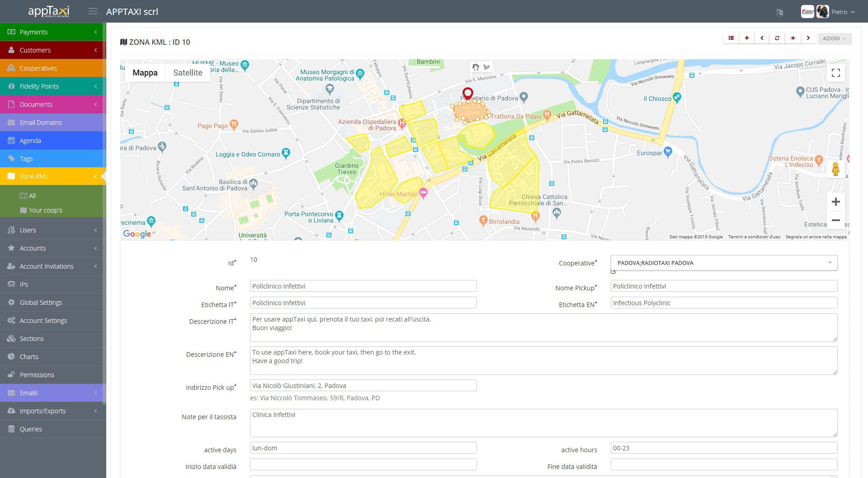Screen dimensions: 868x478
Task: Select the hand pan tool on map
Action: point(476,67)
